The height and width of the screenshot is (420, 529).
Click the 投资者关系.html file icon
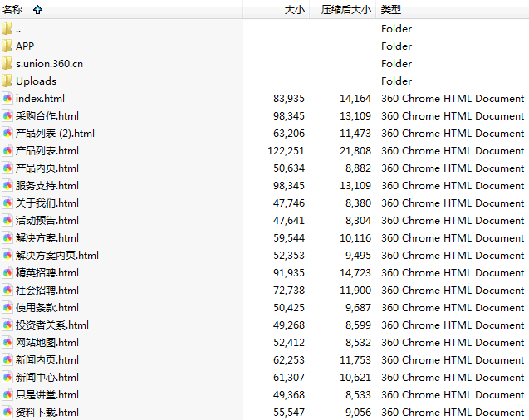point(7,325)
